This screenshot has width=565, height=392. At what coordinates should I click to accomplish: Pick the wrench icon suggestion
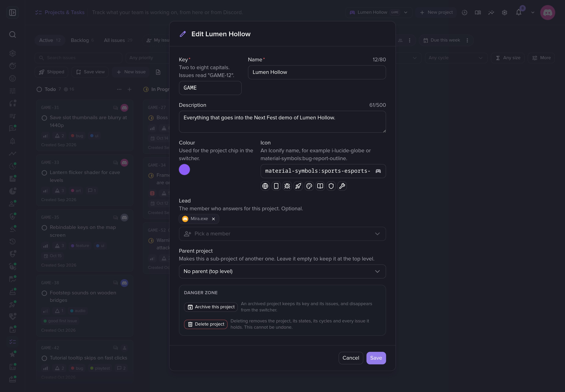342,186
